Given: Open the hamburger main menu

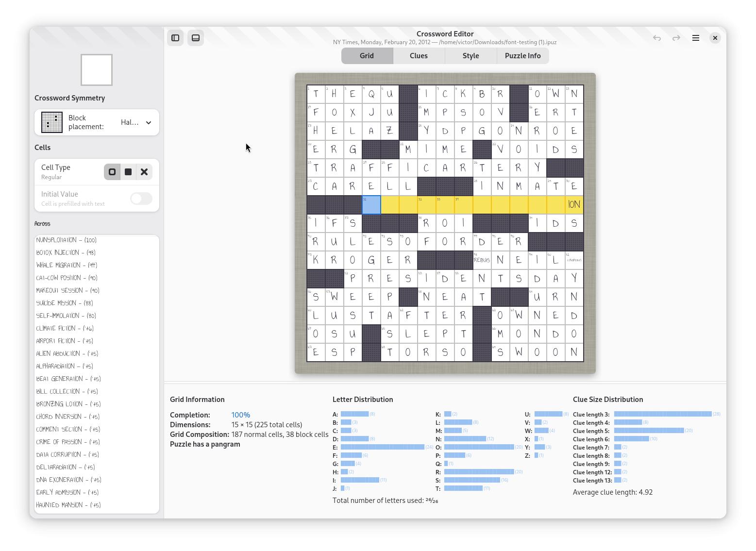Looking at the screenshot, I should pos(695,37).
